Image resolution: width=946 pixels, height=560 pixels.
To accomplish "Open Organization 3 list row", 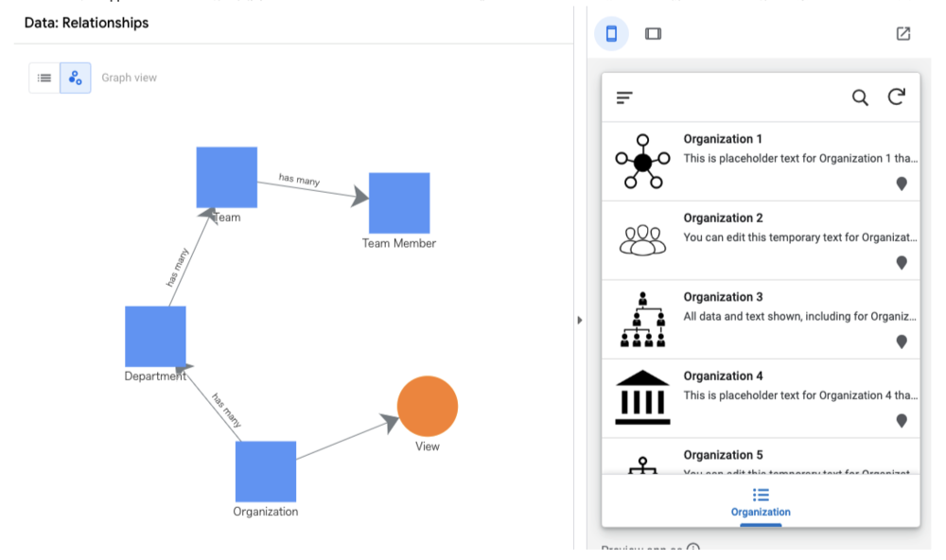I will point(761,319).
